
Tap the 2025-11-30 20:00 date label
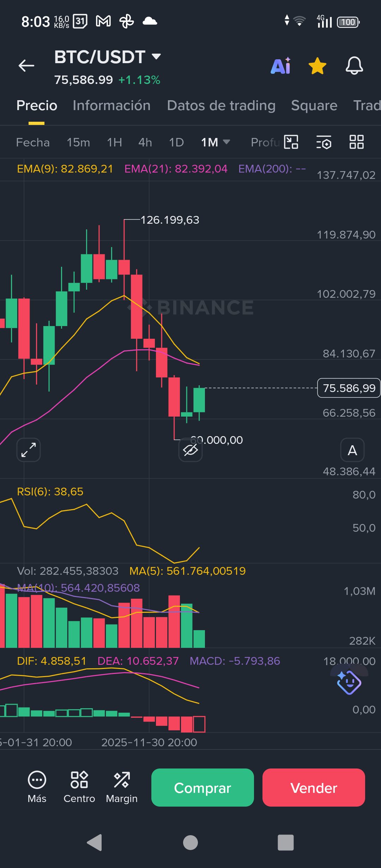[149, 742]
